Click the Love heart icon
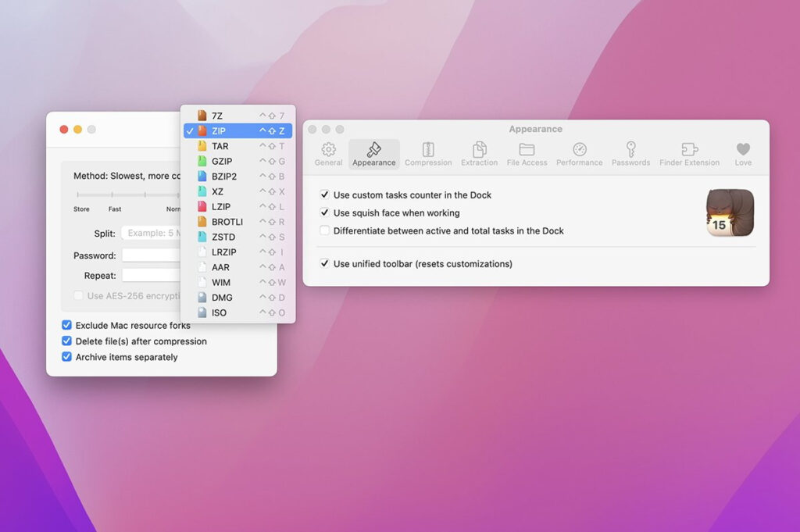Viewport: 800px width, 532px height. (743, 150)
